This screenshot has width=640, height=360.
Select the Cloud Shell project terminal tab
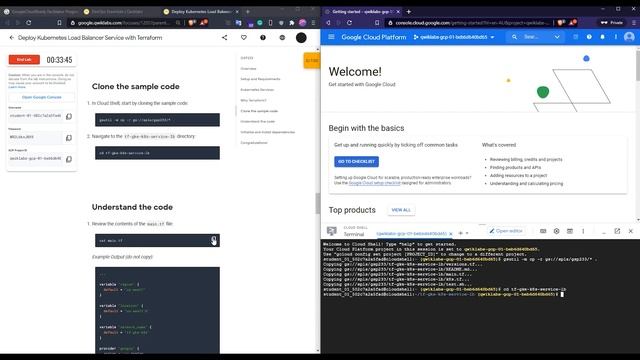pyautogui.click(x=411, y=233)
